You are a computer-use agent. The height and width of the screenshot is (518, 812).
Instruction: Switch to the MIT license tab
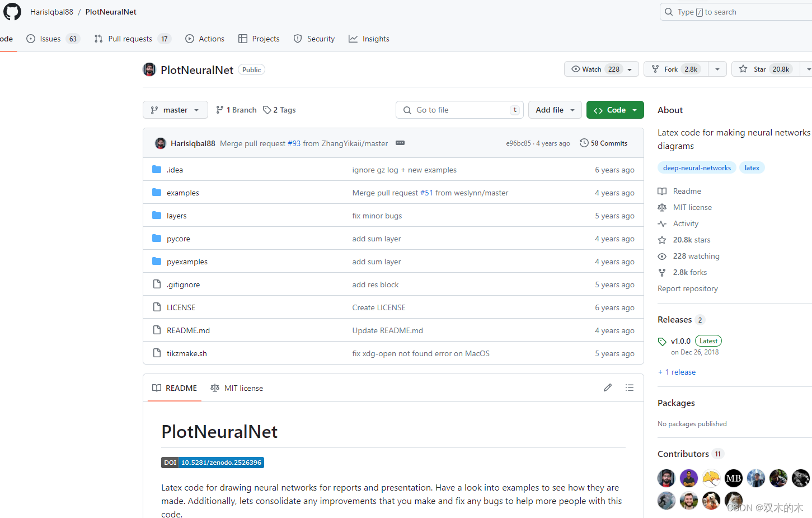click(x=237, y=388)
